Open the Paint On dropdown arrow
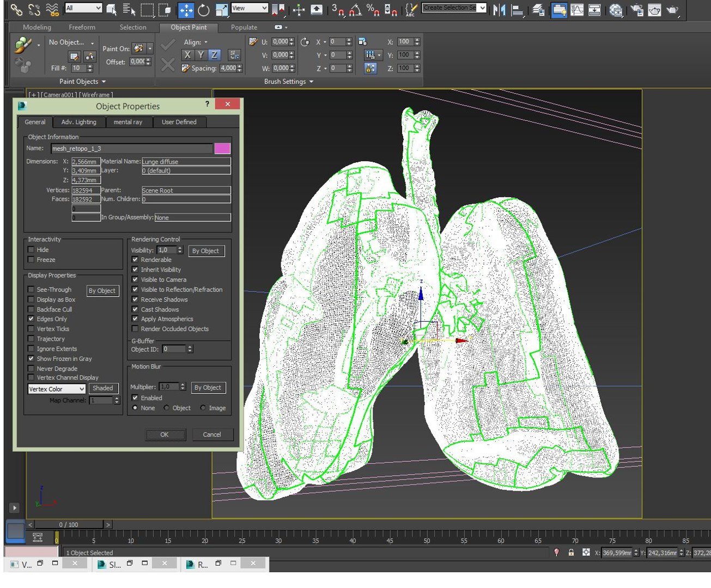This screenshot has width=711, height=588. coord(150,48)
